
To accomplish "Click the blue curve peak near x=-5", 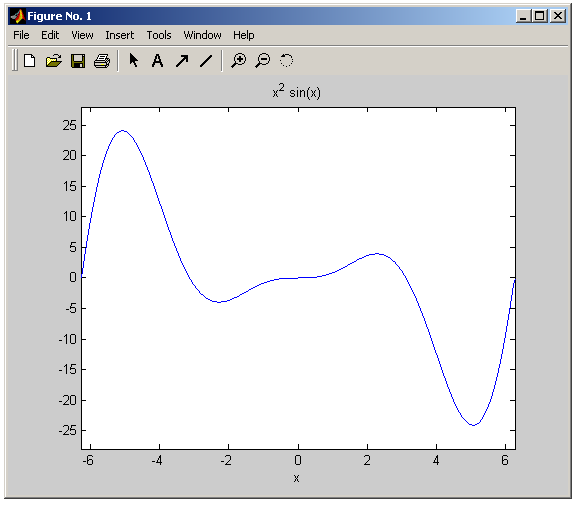I will (123, 130).
